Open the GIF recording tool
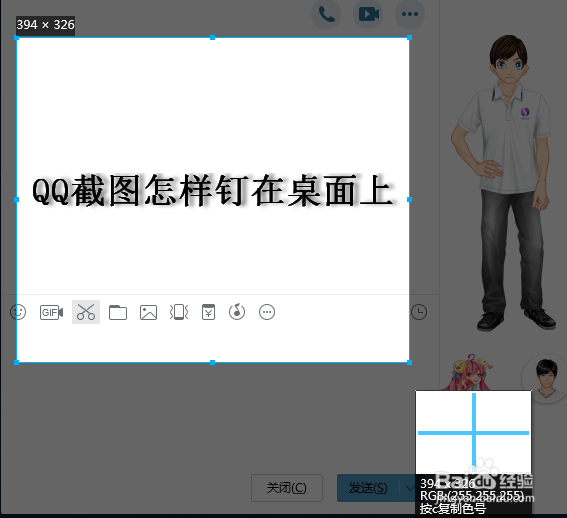This screenshot has height=518, width=567. (x=51, y=312)
